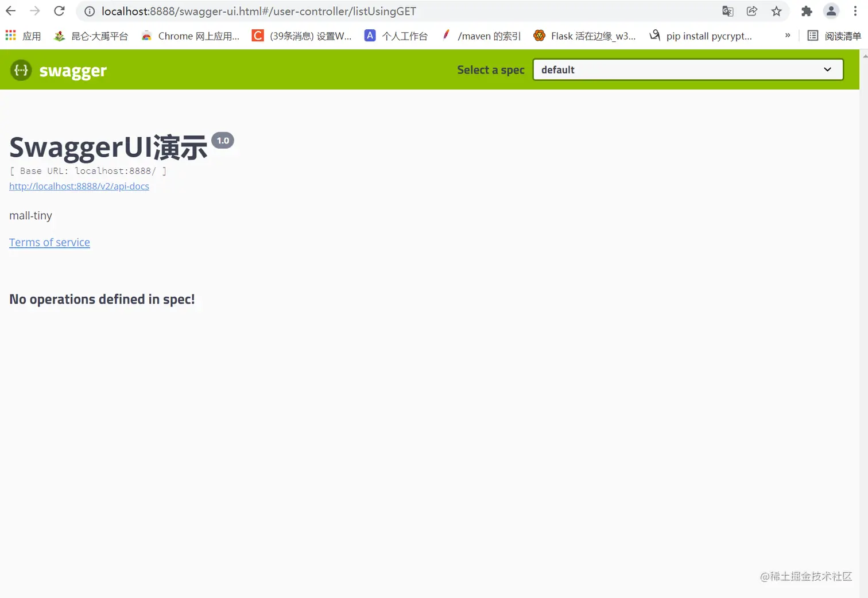This screenshot has width=868, height=598.
Task: Click the address bar URL
Action: 259,11
